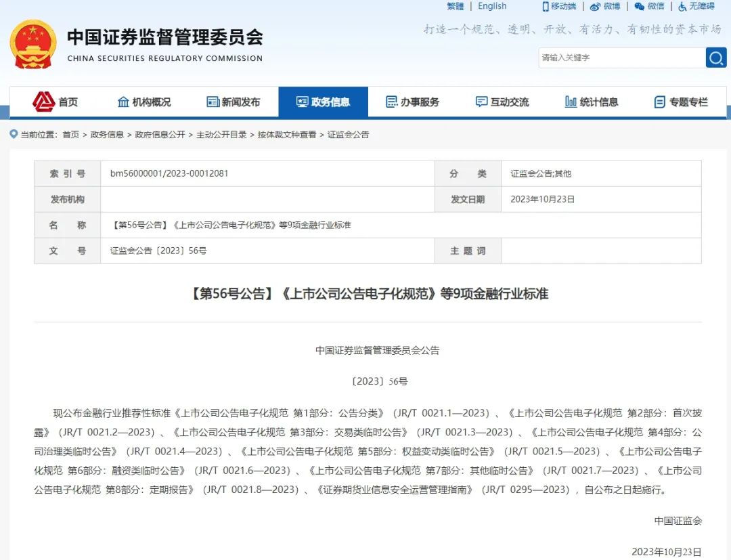Click the 政务信息 monitor icon
The width and height of the screenshot is (731, 560).
click(302, 102)
